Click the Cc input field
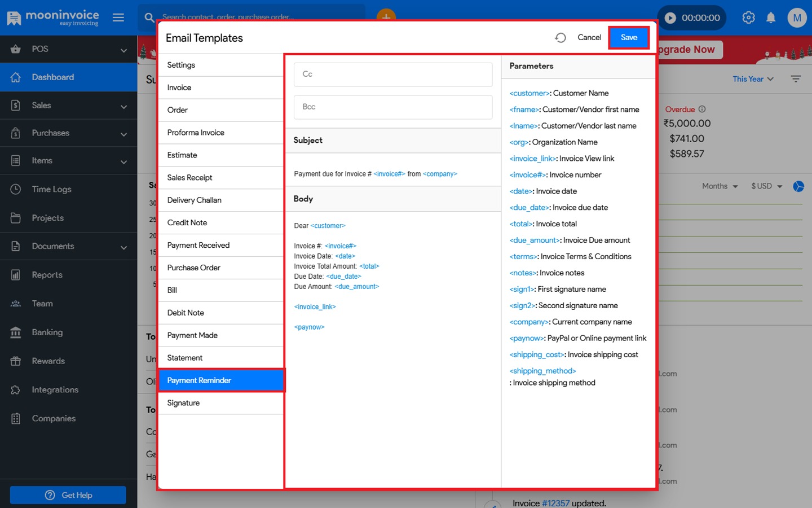812x508 pixels. pos(393,75)
